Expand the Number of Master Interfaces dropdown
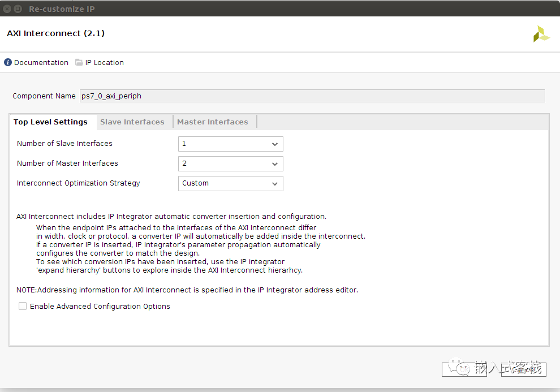The image size is (560, 392). (230, 163)
